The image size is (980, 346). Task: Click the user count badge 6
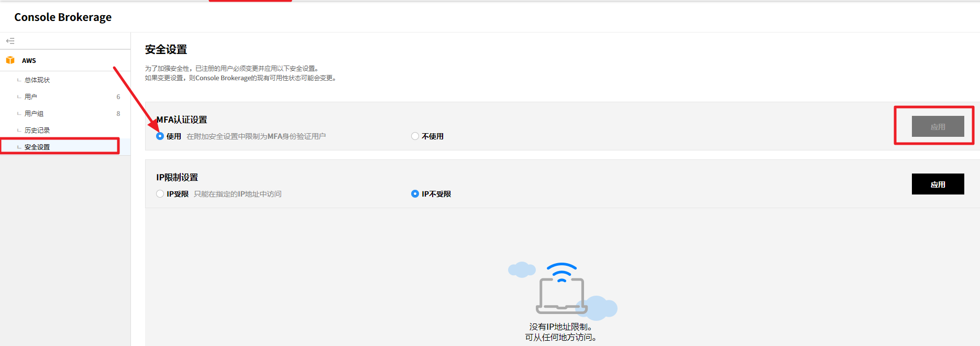pos(118,97)
